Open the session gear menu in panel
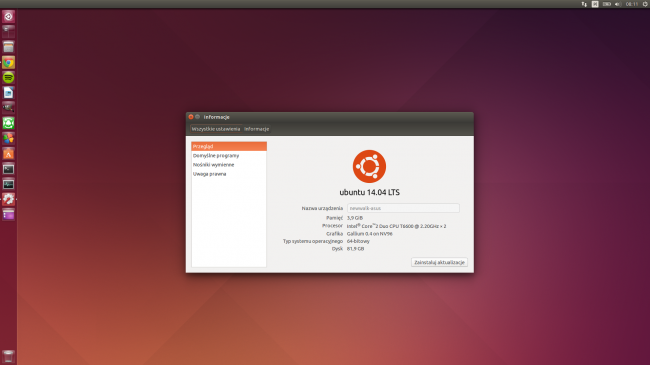Screen dimensions: 650x365 coord(645,4)
